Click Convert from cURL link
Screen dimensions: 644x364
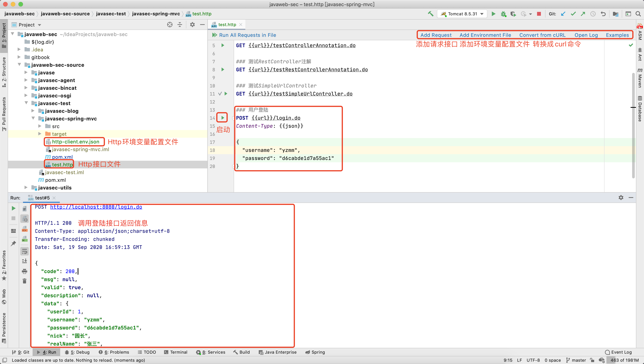(x=542, y=35)
